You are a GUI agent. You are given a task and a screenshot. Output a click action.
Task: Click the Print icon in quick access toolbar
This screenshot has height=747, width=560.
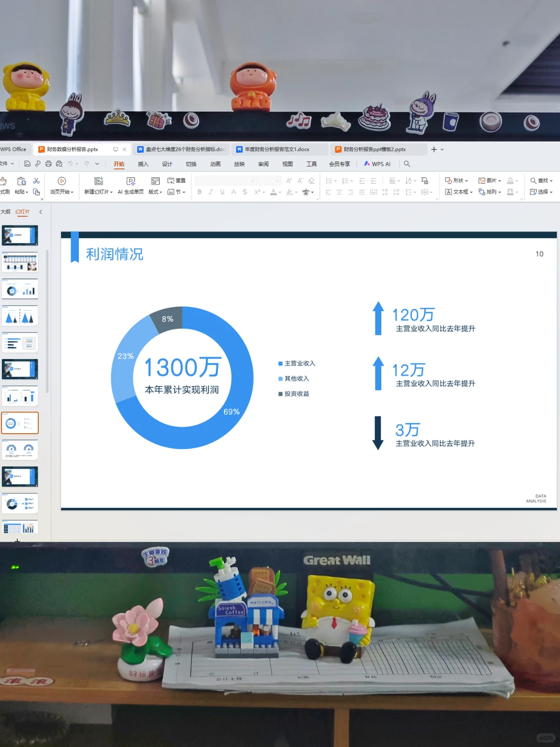click(48, 164)
